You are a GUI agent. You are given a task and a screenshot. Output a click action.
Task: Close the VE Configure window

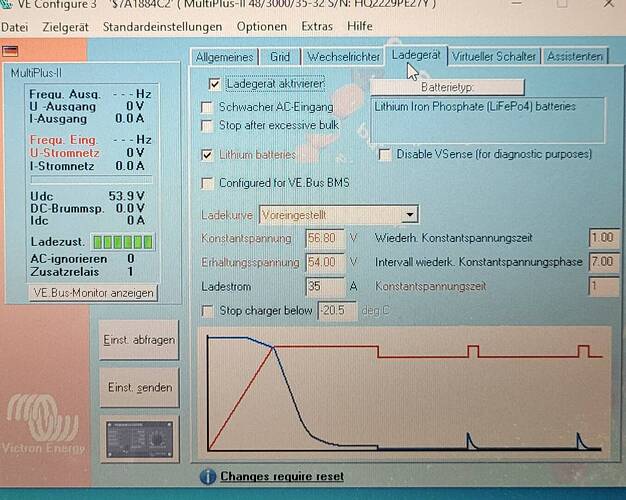609,4
